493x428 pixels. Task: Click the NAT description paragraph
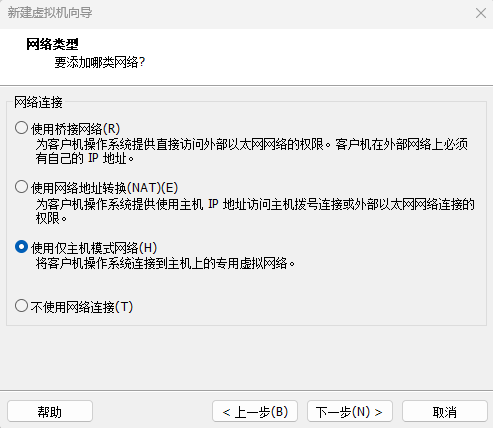pyautogui.click(x=255, y=211)
